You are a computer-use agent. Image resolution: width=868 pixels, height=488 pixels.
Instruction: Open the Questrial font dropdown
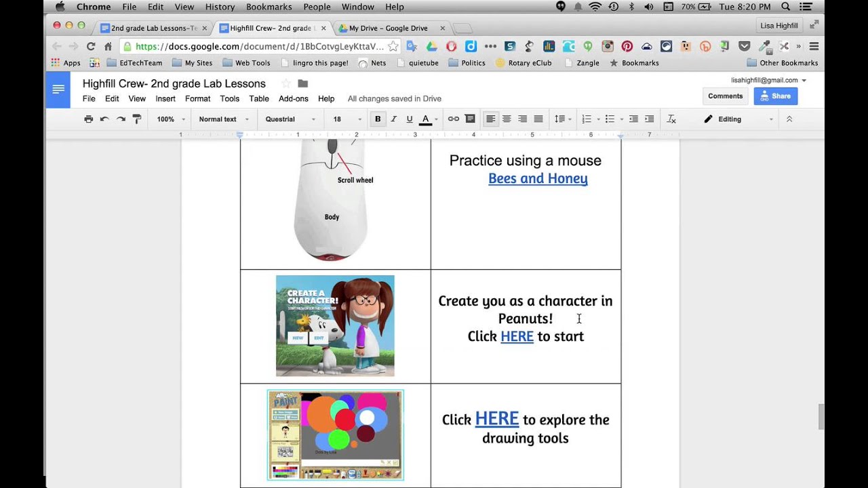coord(290,119)
